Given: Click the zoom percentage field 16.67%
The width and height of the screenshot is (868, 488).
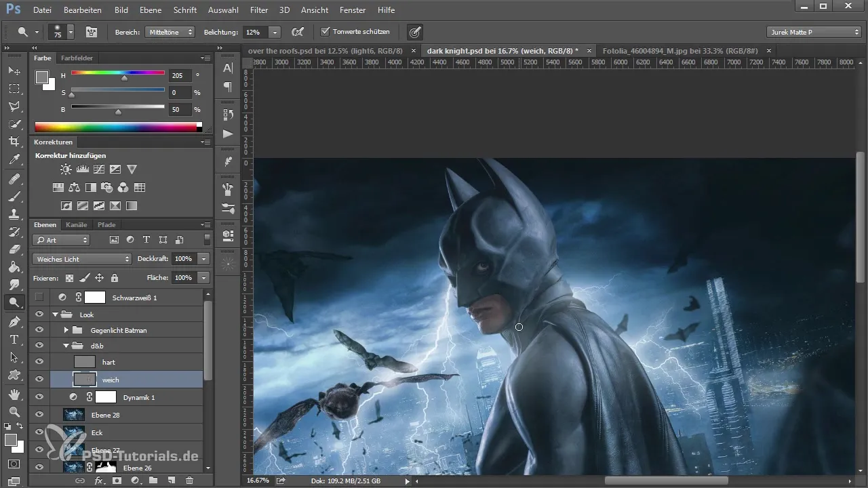Looking at the screenshot, I should [x=258, y=480].
